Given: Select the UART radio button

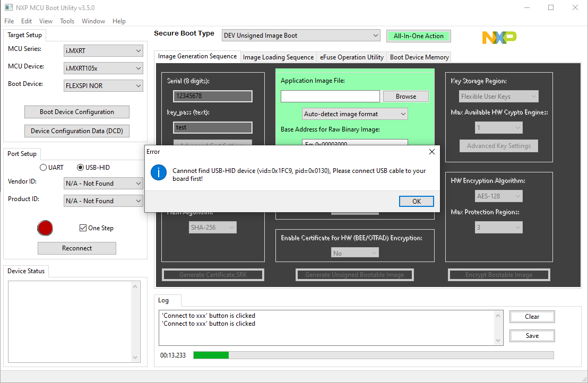Looking at the screenshot, I should coord(43,167).
